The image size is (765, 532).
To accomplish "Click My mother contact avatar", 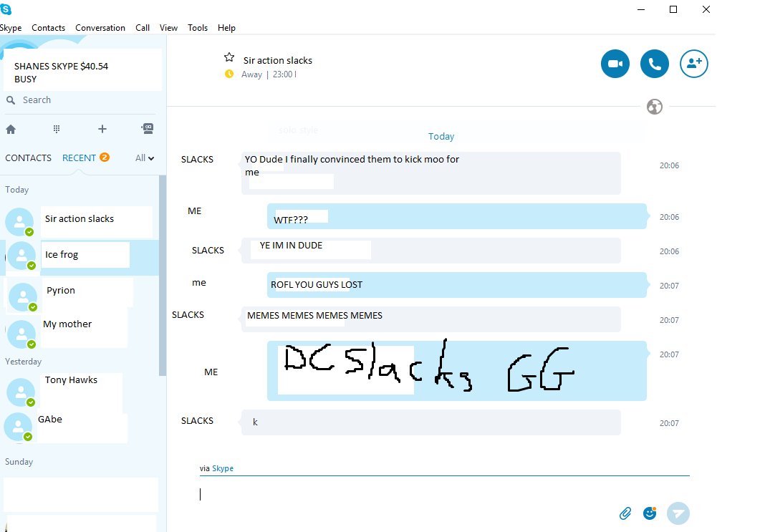I will (21, 334).
